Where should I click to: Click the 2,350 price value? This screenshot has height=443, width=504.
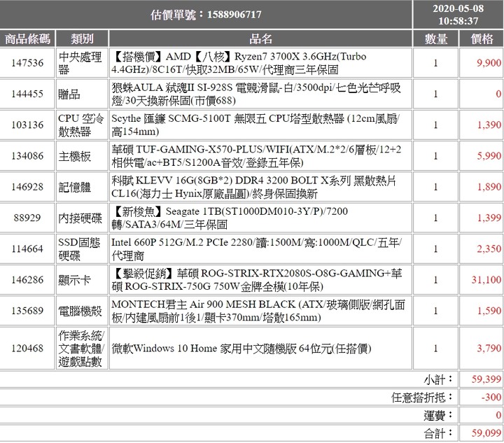pyautogui.click(x=489, y=248)
